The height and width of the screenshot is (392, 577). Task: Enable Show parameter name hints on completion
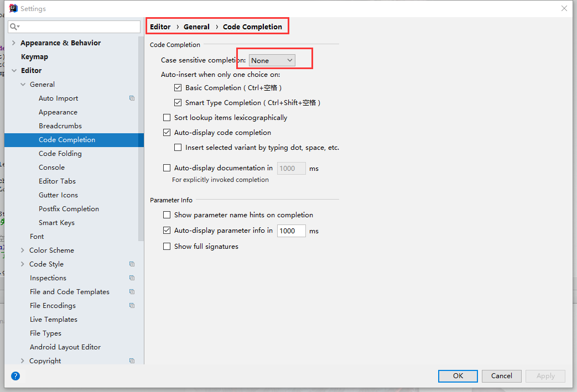point(167,215)
